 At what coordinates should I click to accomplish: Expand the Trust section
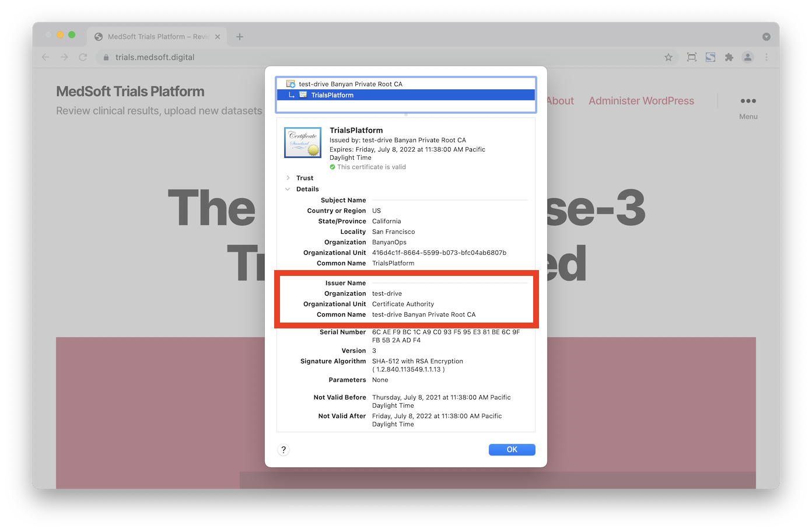tap(288, 178)
